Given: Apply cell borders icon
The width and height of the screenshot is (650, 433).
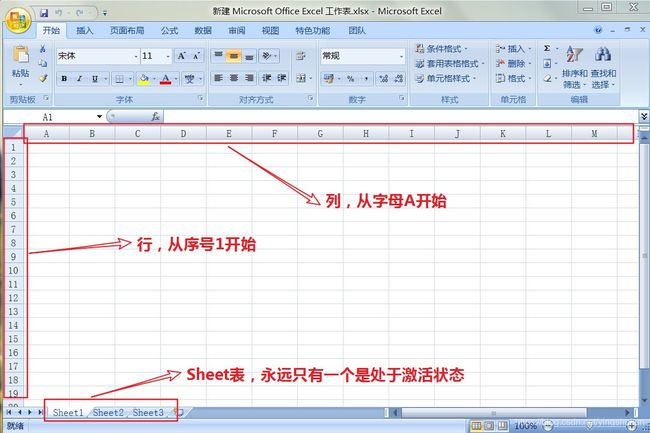Looking at the screenshot, I should click(x=119, y=79).
